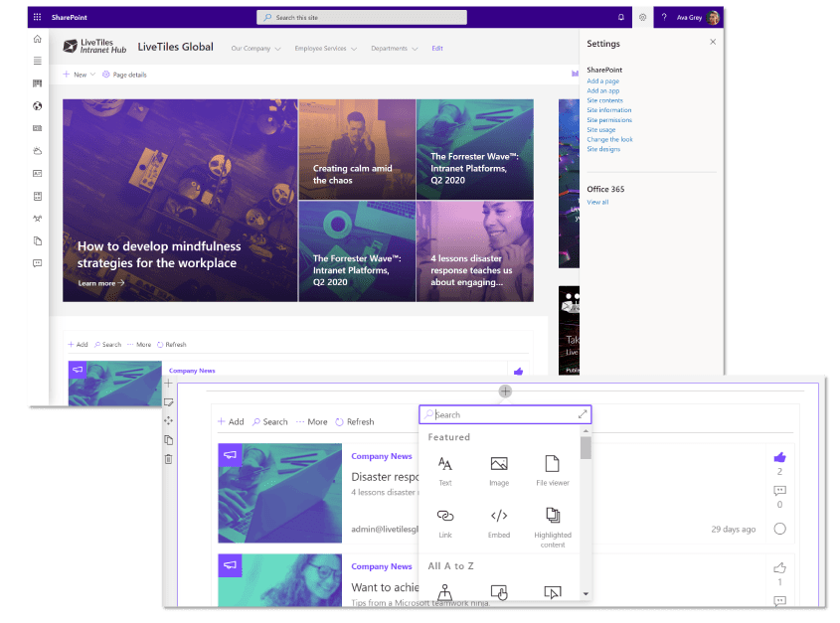
Task: Expand the Employee Services menu
Action: pos(326,49)
